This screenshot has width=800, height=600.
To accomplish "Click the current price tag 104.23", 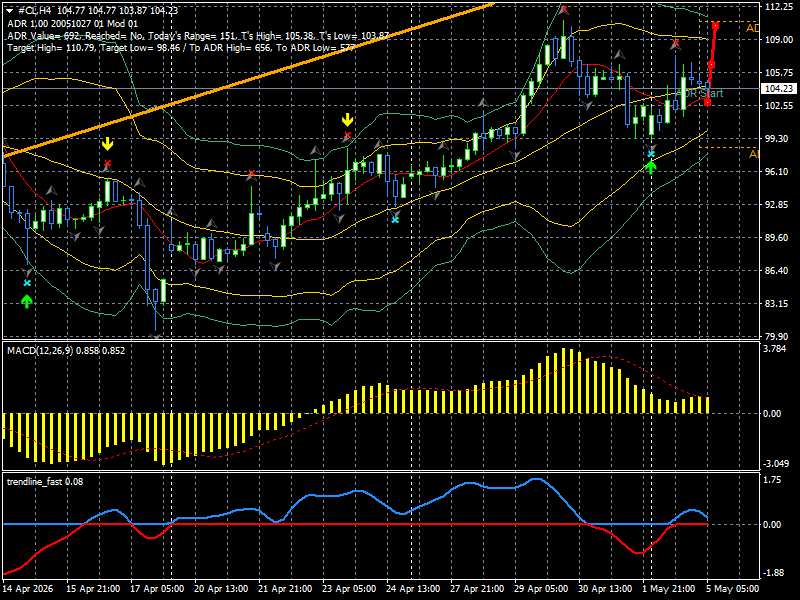I will 779,89.
